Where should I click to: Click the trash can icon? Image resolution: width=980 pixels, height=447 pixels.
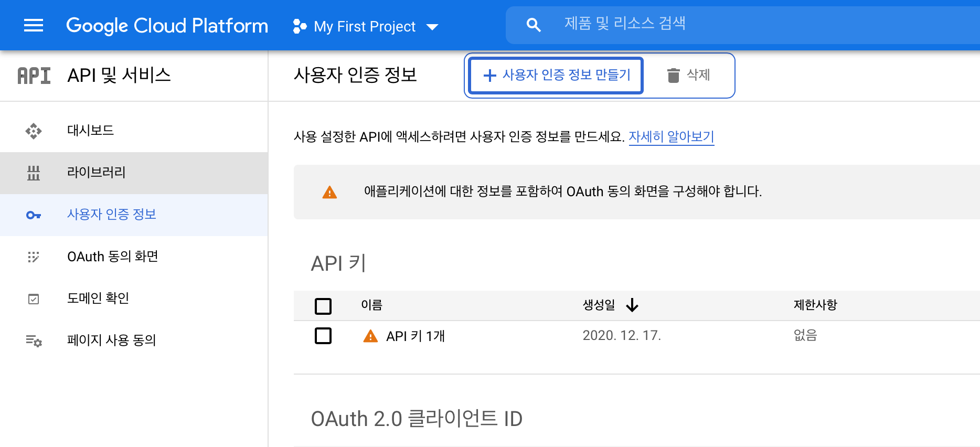[673, 76]
